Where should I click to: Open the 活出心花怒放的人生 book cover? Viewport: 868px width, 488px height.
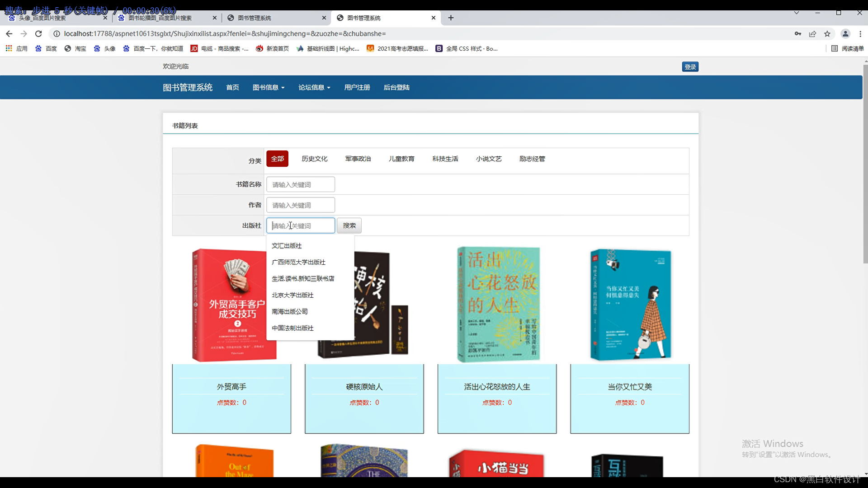pos(498,304)
